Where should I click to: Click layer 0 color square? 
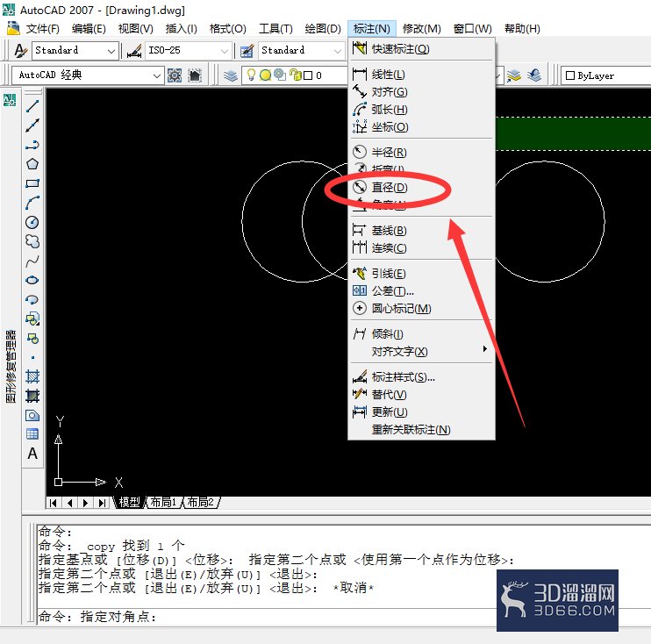point(308,75)
